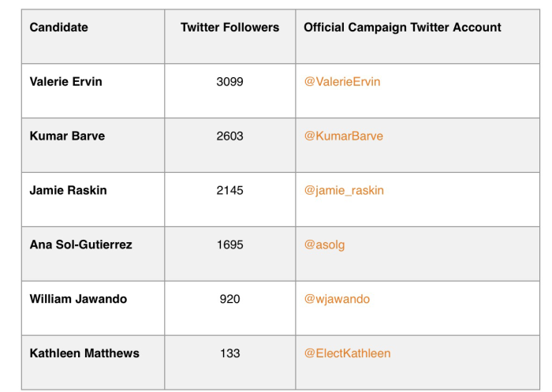552x392 pixels.
Task: Open the @KumarBarve Twitter link
Action: click(344, 136)
